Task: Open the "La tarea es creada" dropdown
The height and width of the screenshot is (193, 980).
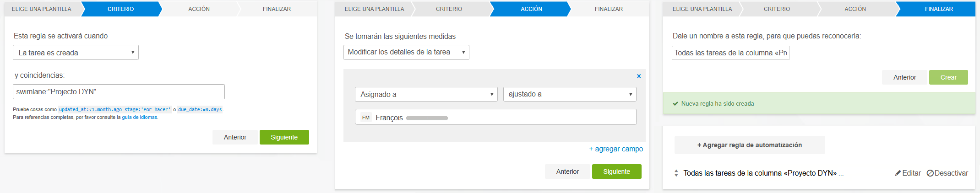Action: pyautogui.click(x=76, y=53)
